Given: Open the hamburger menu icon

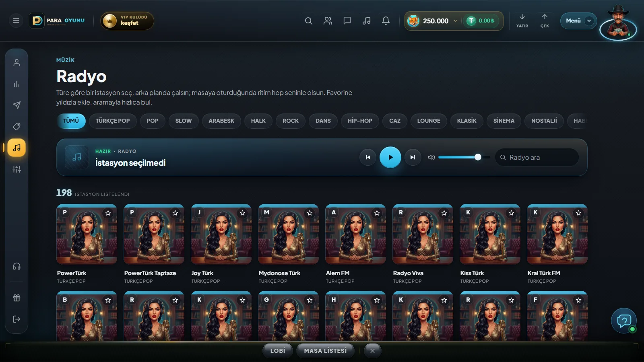Looking at the screenshot, I should [16, 21].
